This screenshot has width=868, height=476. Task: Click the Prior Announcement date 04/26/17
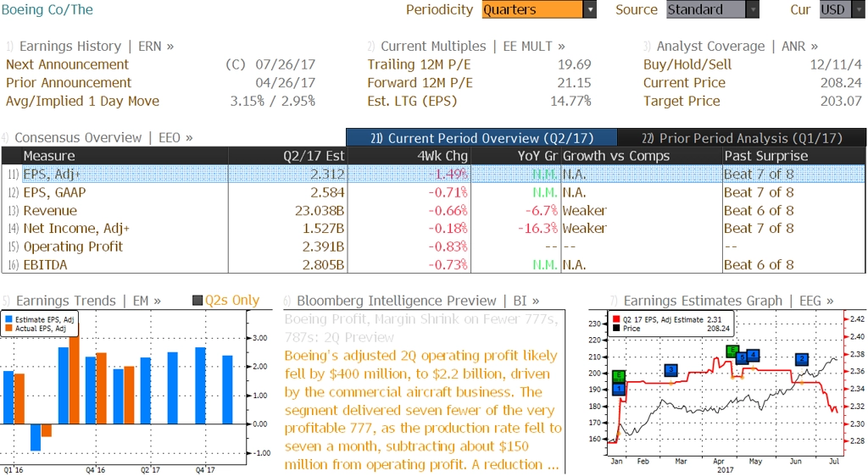(x=285, y=83)
